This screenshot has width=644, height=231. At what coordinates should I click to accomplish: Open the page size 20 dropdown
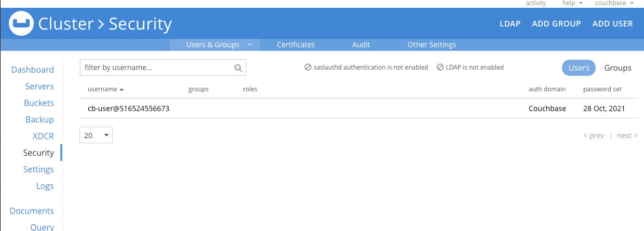point(96,135)
